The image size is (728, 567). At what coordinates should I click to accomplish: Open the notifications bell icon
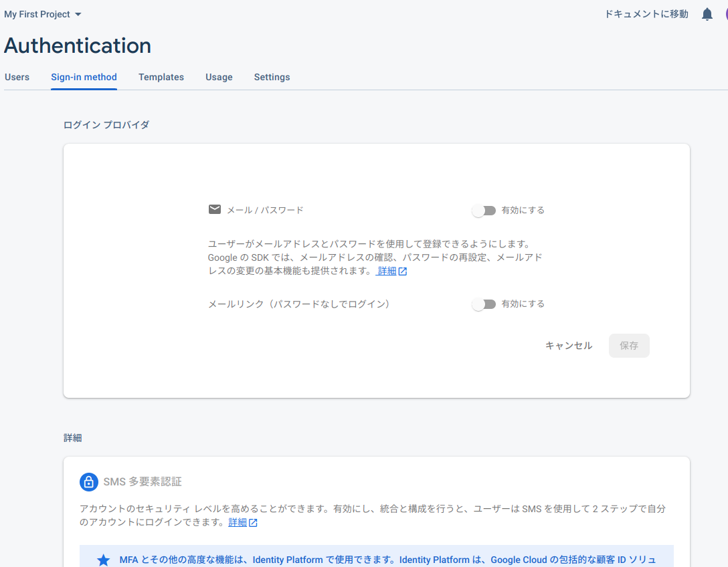coord(707,15)
